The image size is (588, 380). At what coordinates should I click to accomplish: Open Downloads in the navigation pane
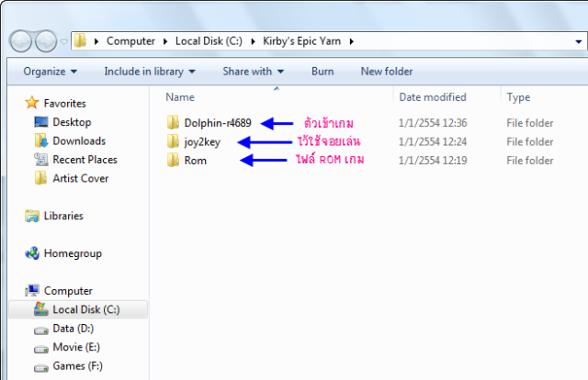point(79,141)
